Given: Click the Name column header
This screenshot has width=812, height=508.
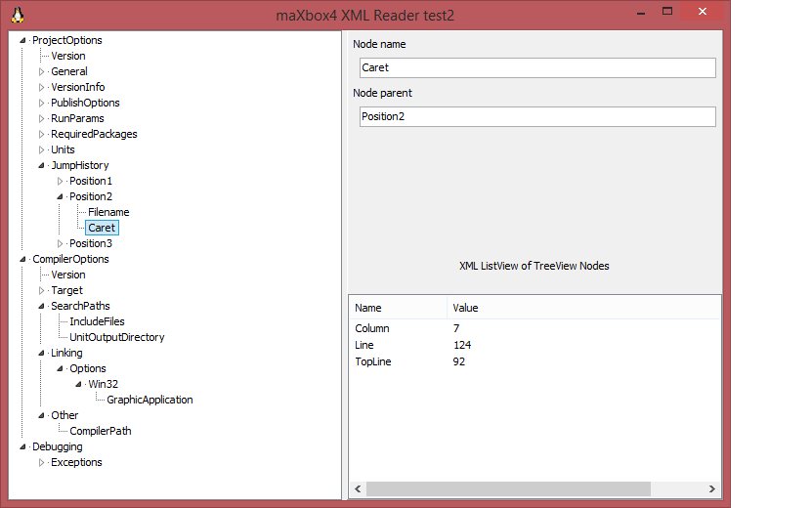Looking at the screenshot, I should tap(397, 308).
